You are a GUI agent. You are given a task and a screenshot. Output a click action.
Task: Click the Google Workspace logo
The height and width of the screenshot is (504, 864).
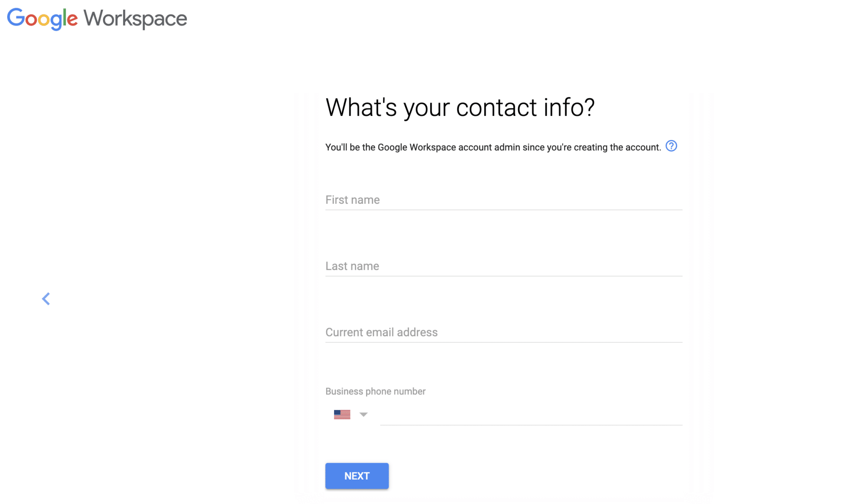pos(96,19)
